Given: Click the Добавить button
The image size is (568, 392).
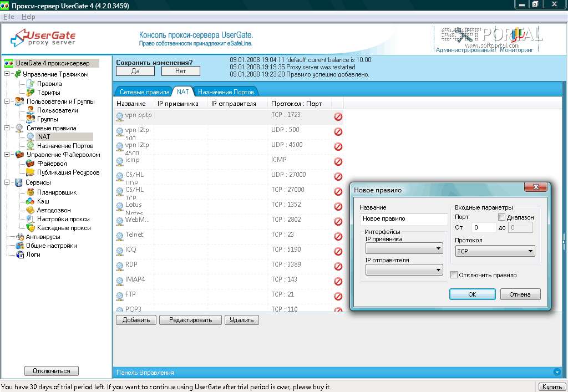Looking at the screenshot, I should click(136, 320).
